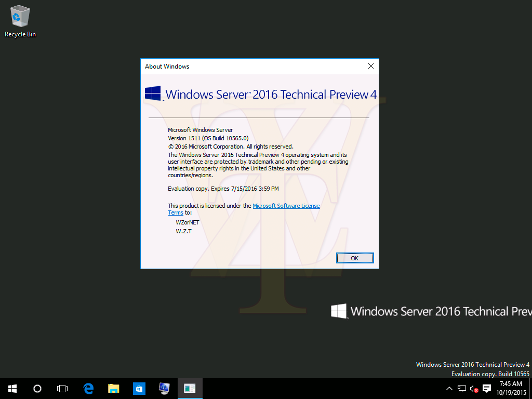Open Server Manager taskbar icon
The width and height of the screenshot is (532, 399).
[165, 389]
